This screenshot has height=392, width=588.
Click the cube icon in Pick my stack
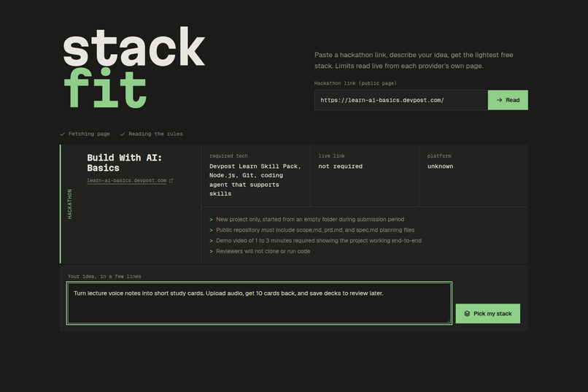pyautogui.click(x=467, y=314)
